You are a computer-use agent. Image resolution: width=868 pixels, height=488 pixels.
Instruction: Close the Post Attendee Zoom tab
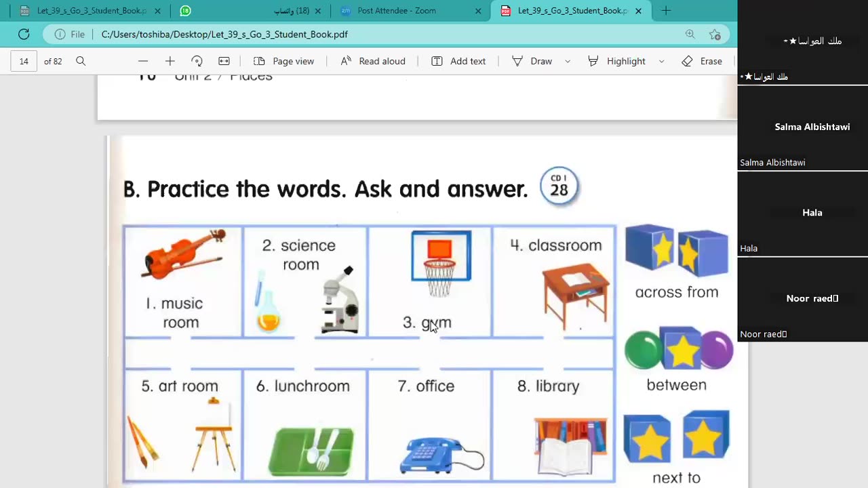478,11
